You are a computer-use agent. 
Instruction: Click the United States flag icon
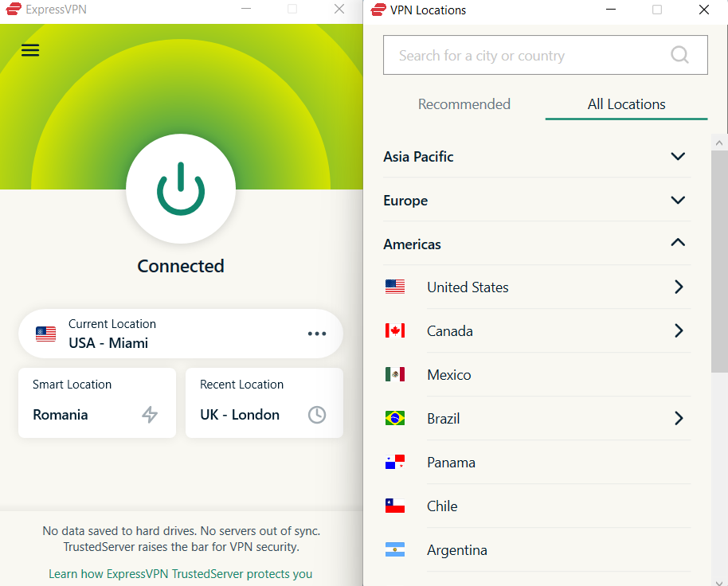coord(395,287)
